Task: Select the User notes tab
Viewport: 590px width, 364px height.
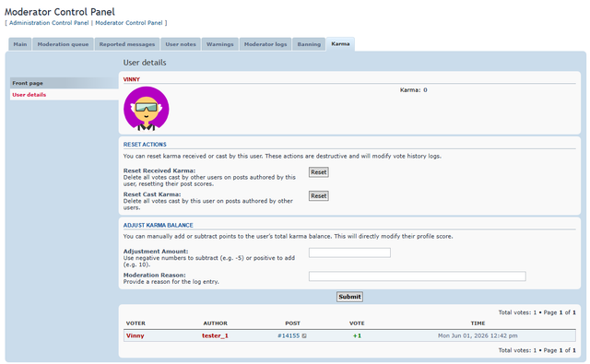Action: pyautogui.click(x=181, y=44)
